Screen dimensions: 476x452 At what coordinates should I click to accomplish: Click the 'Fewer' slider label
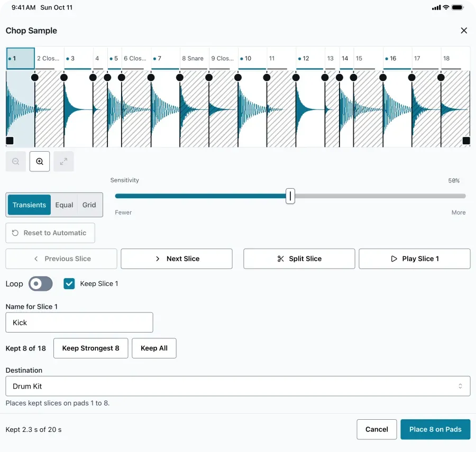123,213
